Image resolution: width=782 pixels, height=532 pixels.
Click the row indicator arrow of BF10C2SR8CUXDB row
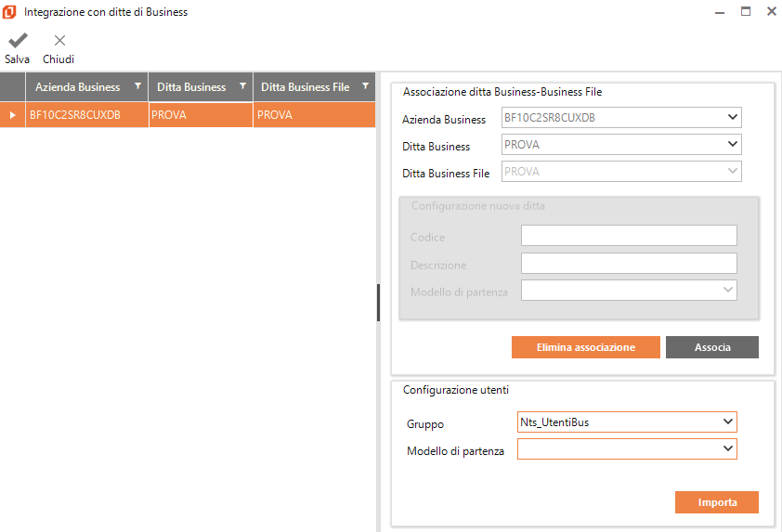click(12, 115)
